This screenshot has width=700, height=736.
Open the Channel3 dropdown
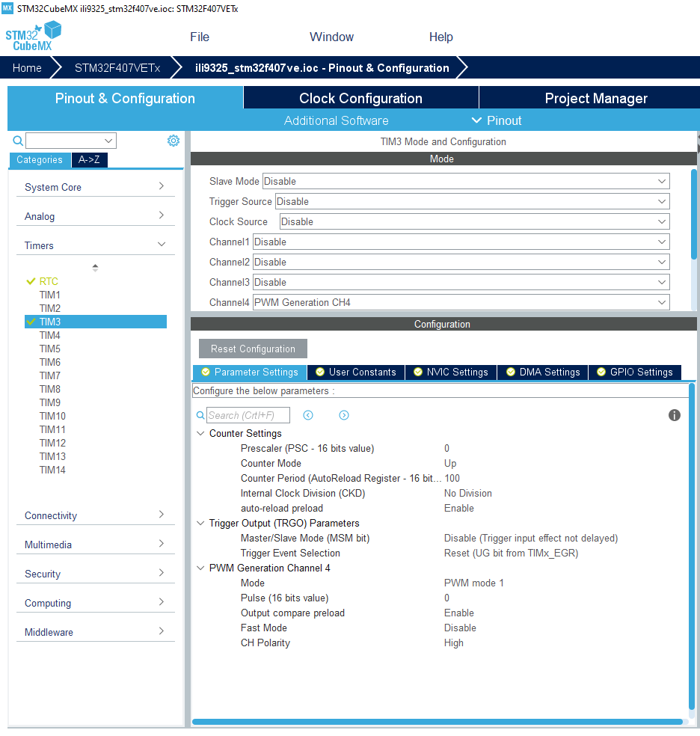pos(461,282)
